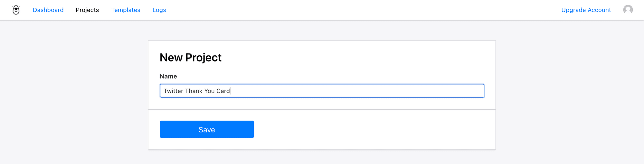Save the new project
This screenshot has height=164, width=644.
pyautogui.click(x=207, y=129)
